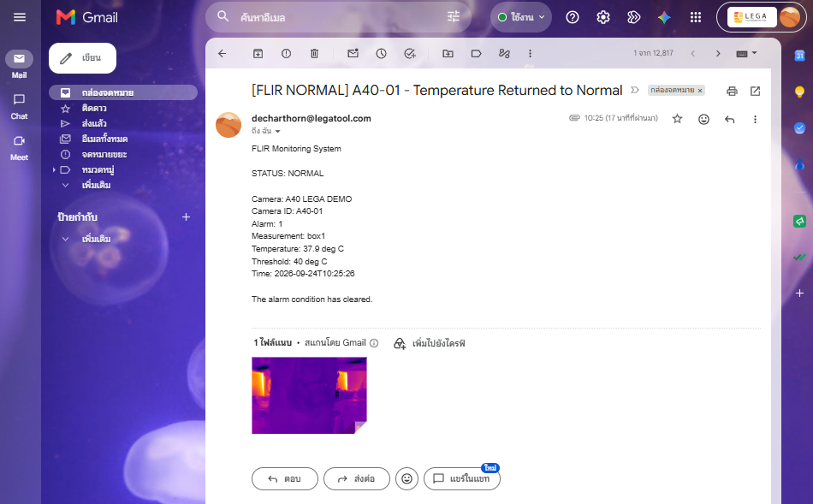The height and width of the screenshot is (504, 813).
Task: Mark email as unread
Action: click(x=353, y=53)
